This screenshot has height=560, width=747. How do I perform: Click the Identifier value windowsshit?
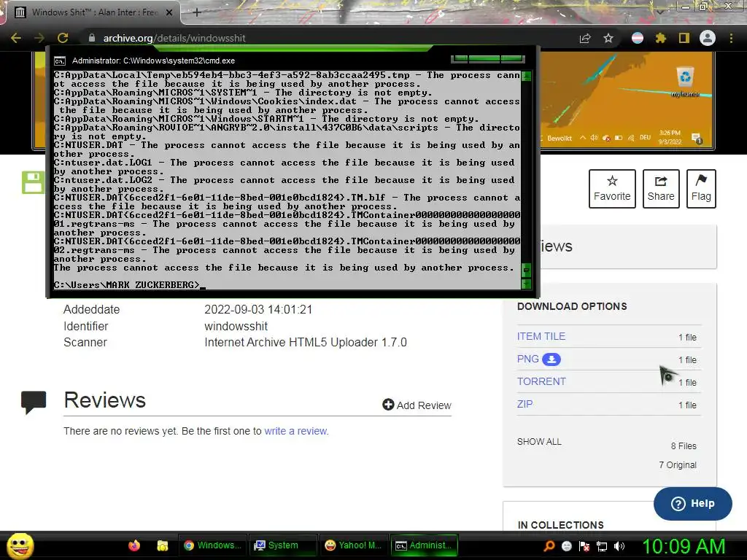236,326
